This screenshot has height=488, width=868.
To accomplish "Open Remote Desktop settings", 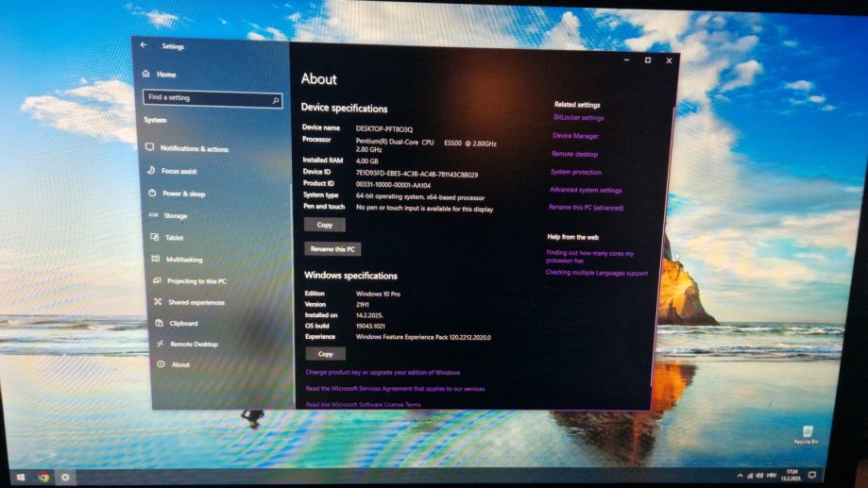I will click(187, 345).
